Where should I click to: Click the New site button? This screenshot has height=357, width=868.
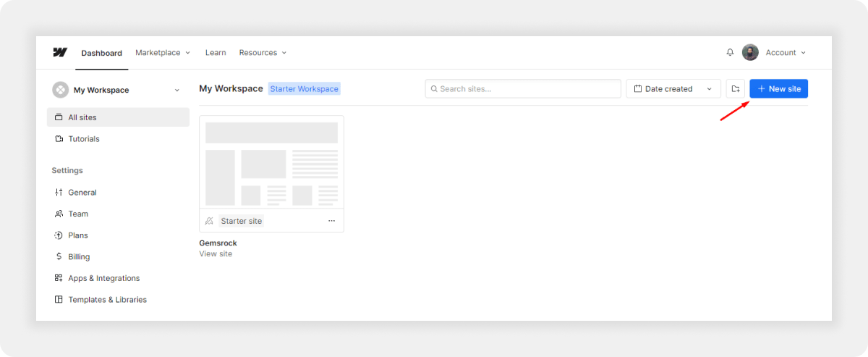(778, 89)
